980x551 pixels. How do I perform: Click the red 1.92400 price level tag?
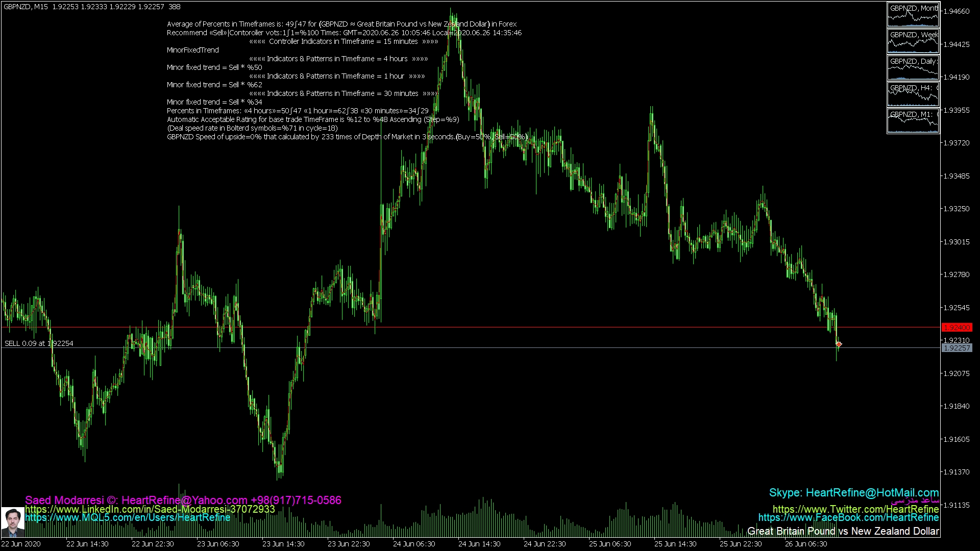pos(957,328)
